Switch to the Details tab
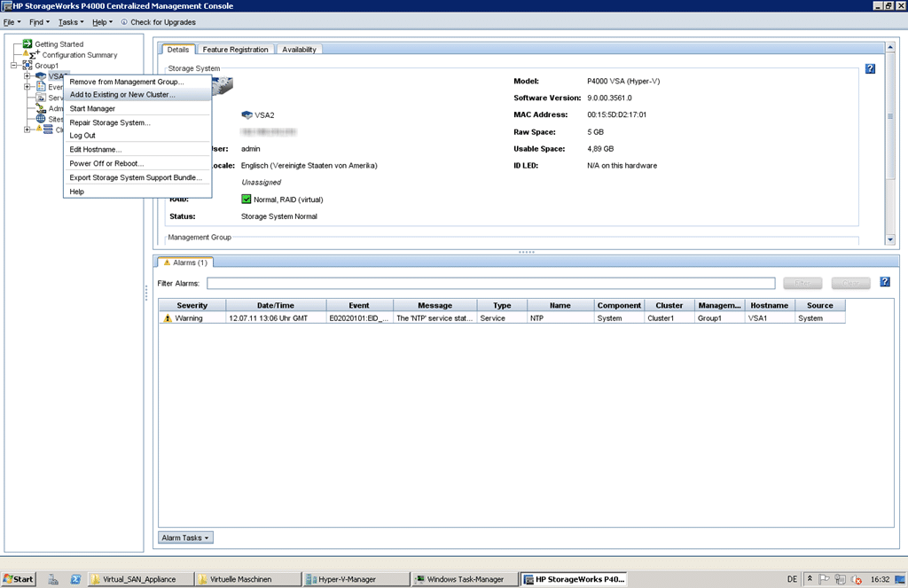This screenshot has height=588, width=908. tap(177, 50)
